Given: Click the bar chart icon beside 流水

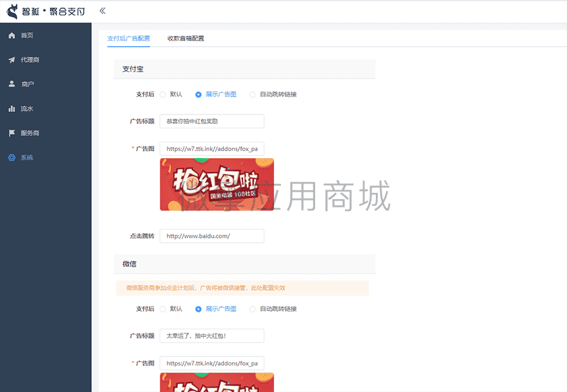Looking at the screenshot, I should [x=11, y=108].
